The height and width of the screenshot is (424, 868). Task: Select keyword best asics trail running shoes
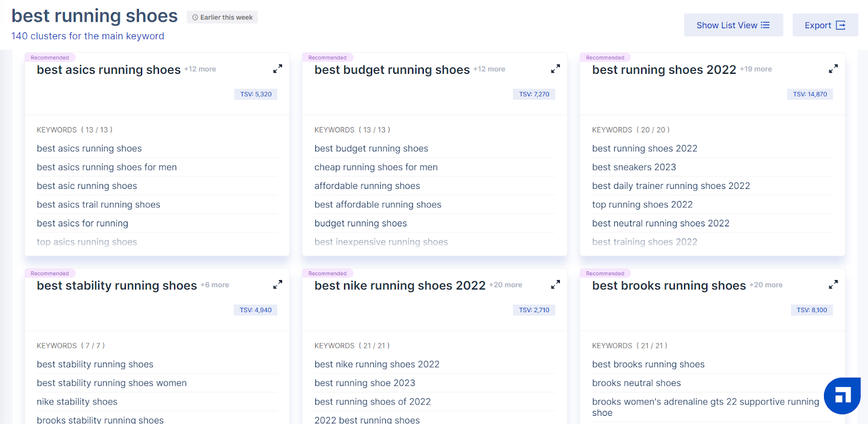click(x=99, y=205)
